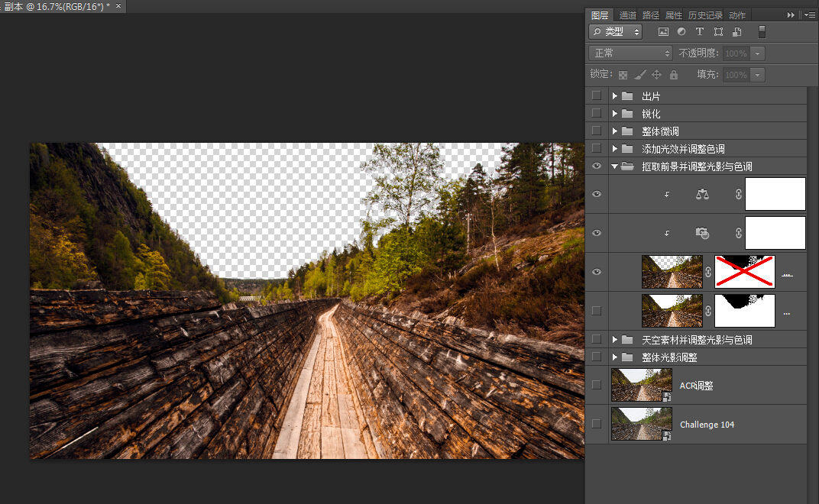
Task: Show the 整体光影调整 group
Action: click(597, 357)
